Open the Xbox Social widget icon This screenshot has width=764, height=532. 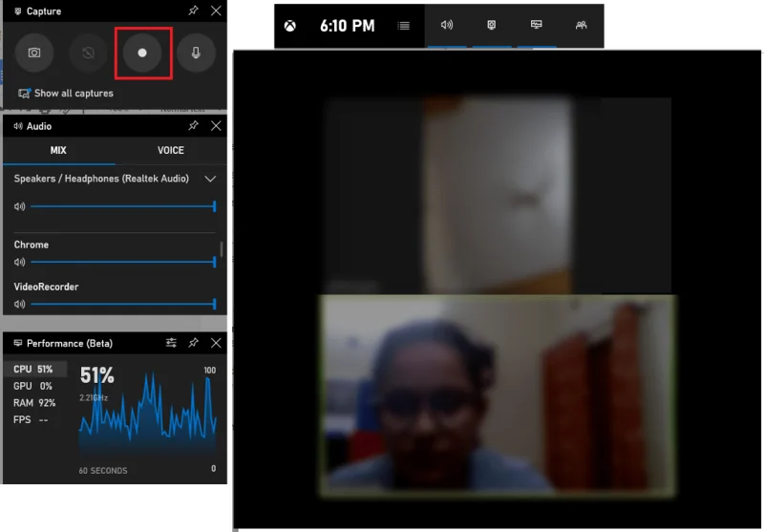pyautogui.click(x=582, y=26)
